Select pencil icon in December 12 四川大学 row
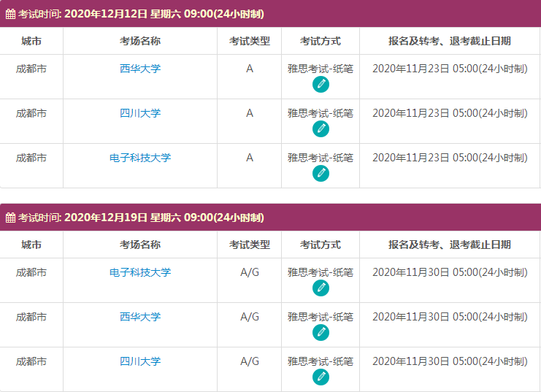This screenshot has height=392, width=541. [320, 129]
